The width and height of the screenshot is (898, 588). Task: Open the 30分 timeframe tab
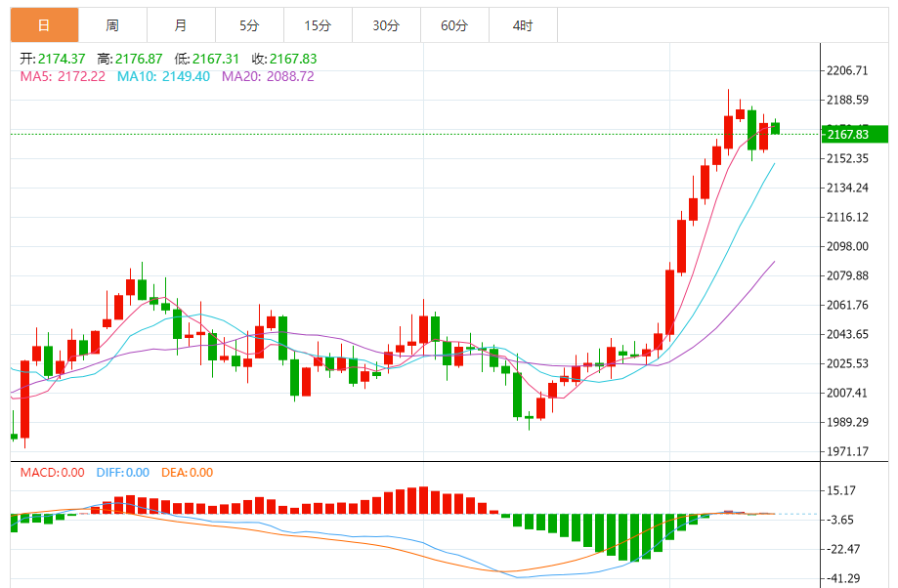pos(386,25)
